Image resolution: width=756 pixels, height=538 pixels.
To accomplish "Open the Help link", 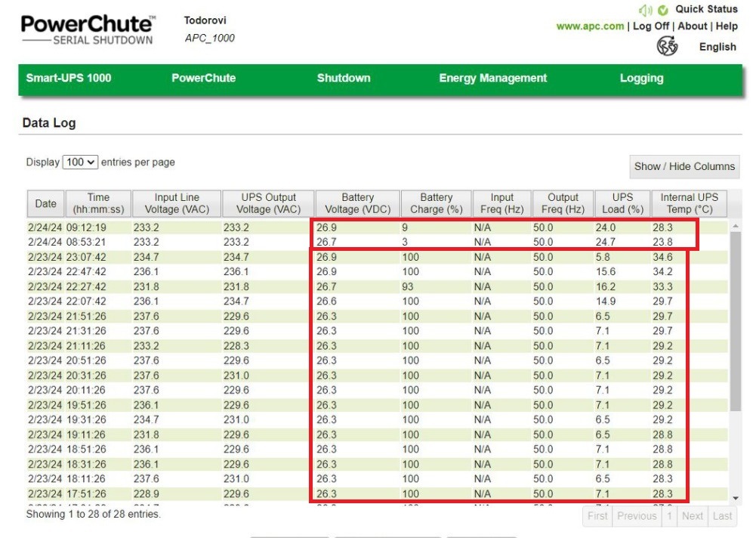I will tap(727, 26).
